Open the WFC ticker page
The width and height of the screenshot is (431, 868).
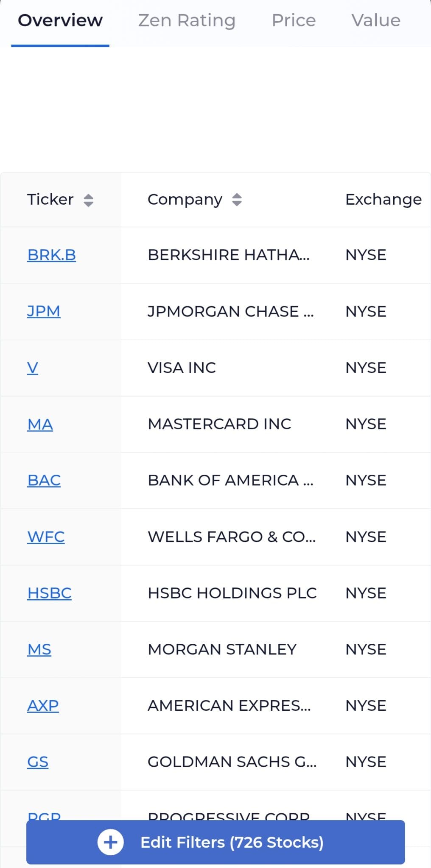coord(46,537)
